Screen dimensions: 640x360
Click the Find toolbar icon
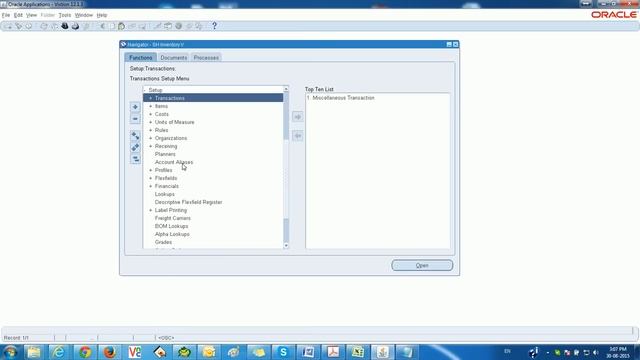(18, 26)
